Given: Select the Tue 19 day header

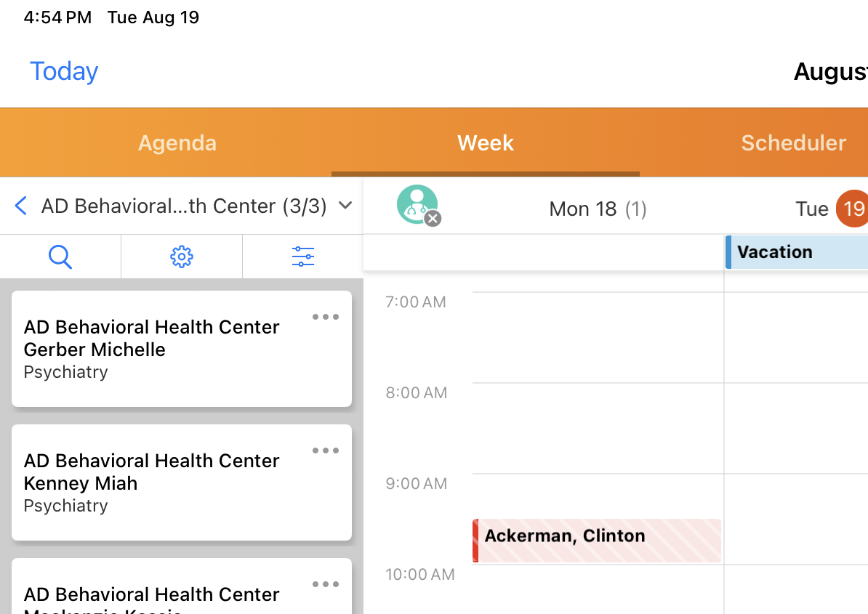Looking at the screenshot, I should tap(830, 209).
